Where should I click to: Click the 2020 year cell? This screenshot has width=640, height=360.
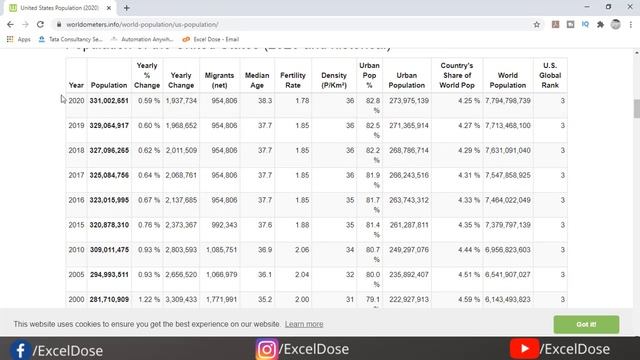76,100
